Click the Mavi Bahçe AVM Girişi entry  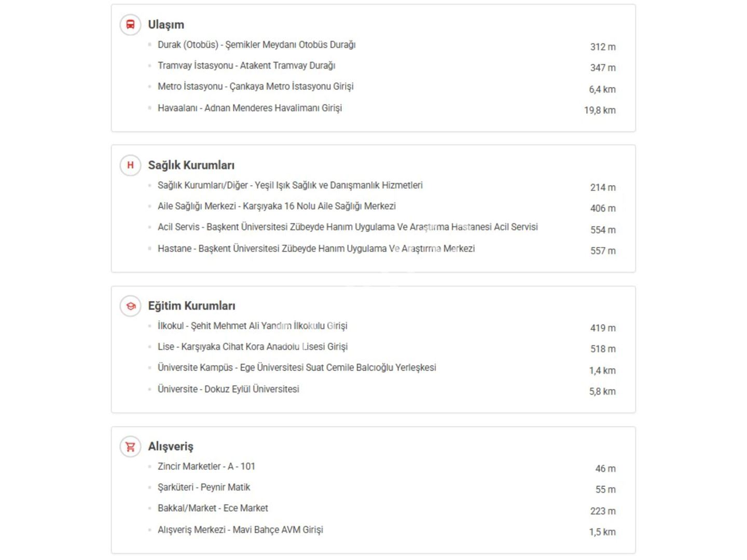(240, 529)
